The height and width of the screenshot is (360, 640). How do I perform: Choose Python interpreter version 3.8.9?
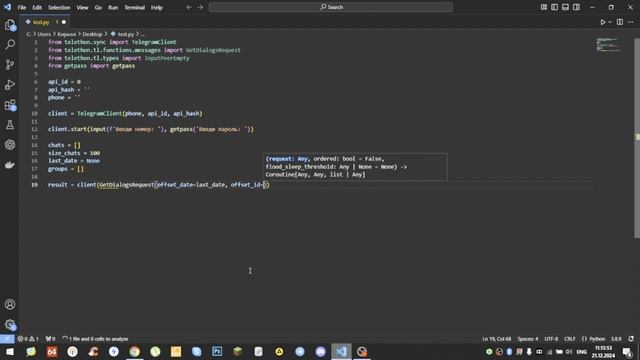(x=616, y=339)
